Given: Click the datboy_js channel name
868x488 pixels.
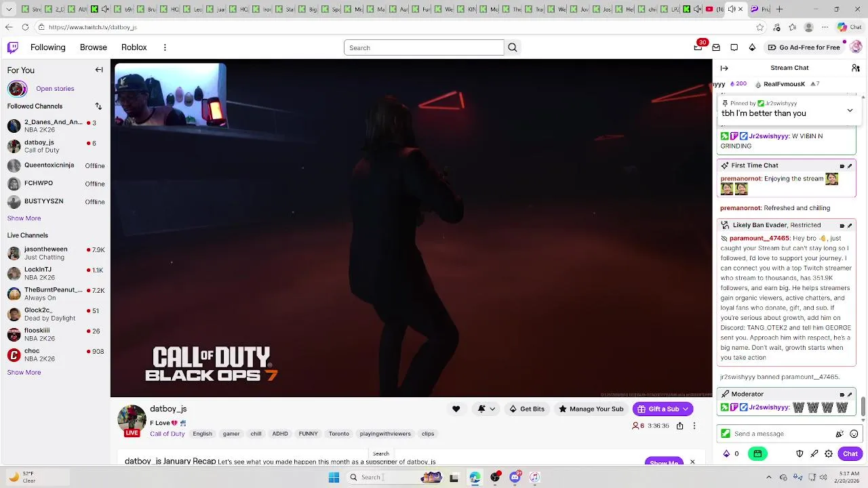Looking at the screenshot, I should tap(168, 409).
